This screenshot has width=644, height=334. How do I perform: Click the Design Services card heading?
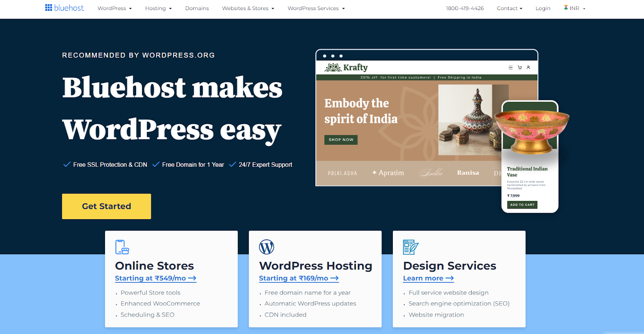pos(450,266)
